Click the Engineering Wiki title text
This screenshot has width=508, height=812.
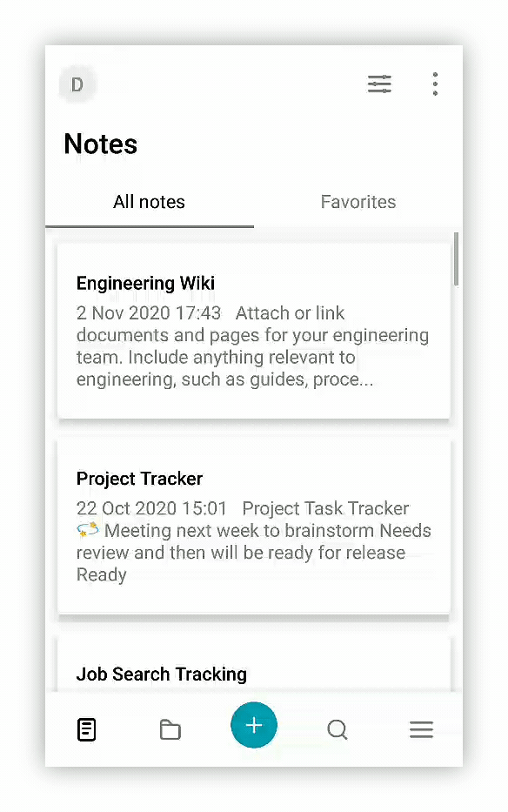coord(145,283)
